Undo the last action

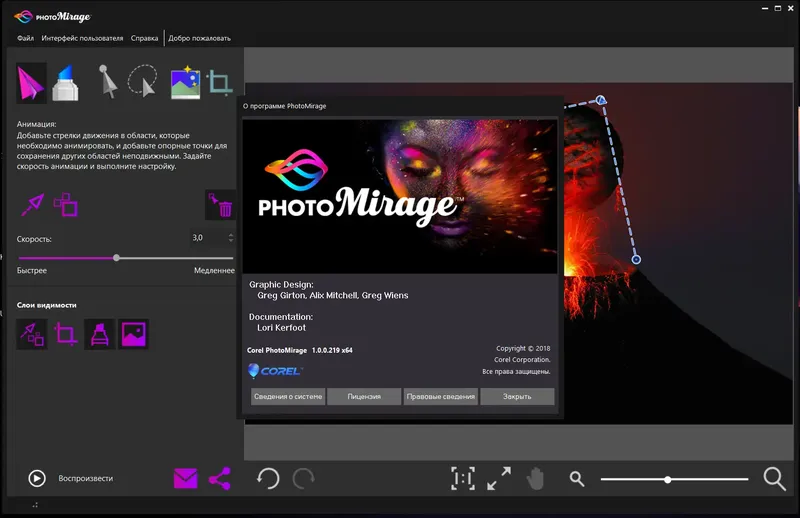click(268, 479)
